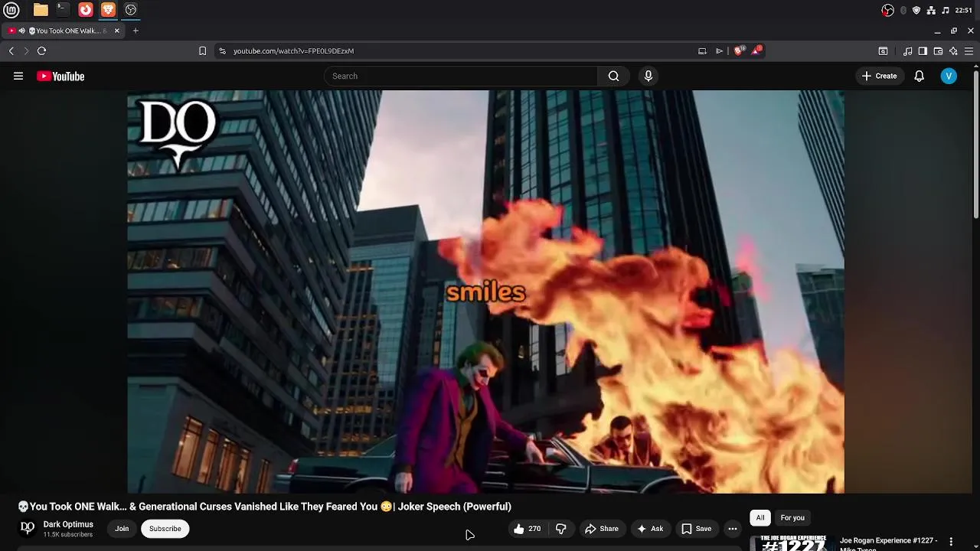
Task: Click the music note tray icon
Action: [x=946, y=10]
